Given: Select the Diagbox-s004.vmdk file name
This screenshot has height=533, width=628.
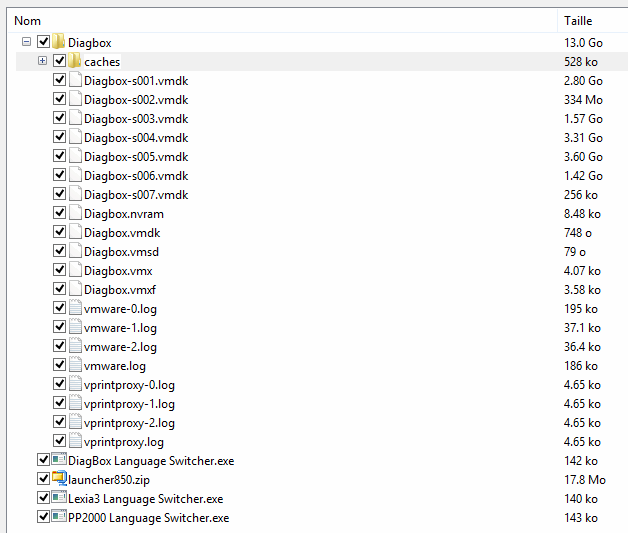Looking at the screenshot, I should click(x=136, y=138).
